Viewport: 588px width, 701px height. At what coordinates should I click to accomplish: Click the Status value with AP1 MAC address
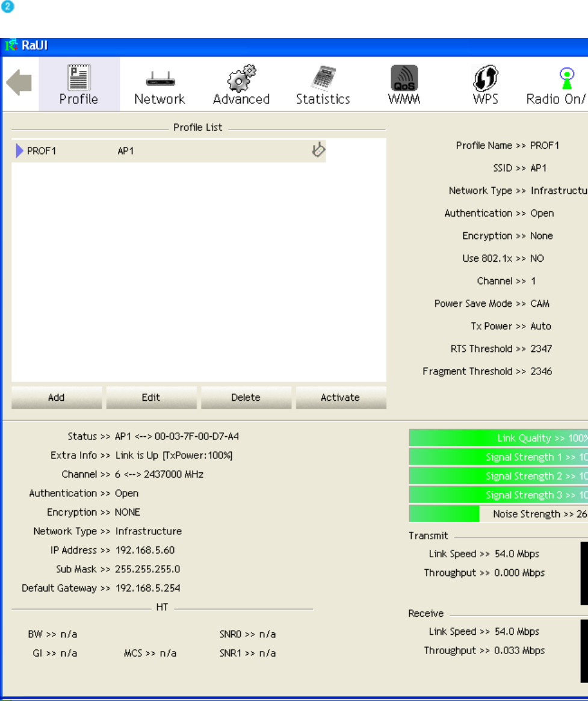176,436
